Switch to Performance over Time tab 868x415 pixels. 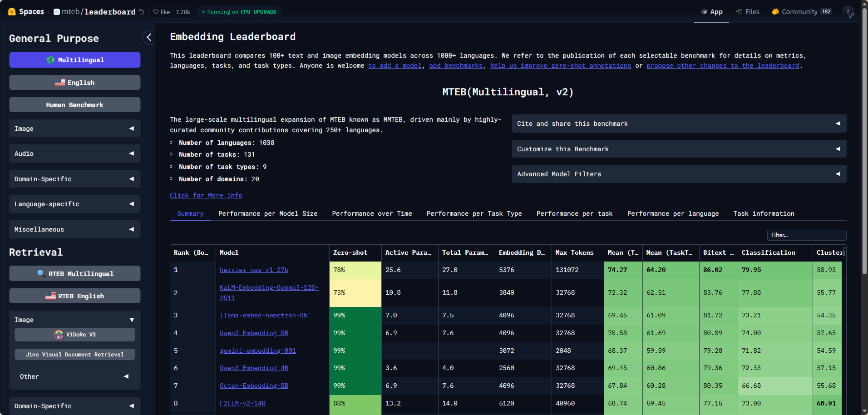[x=372, y=213]
